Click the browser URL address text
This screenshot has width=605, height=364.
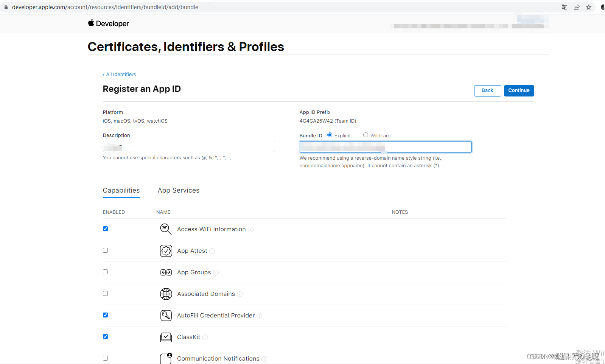[105, 7]
